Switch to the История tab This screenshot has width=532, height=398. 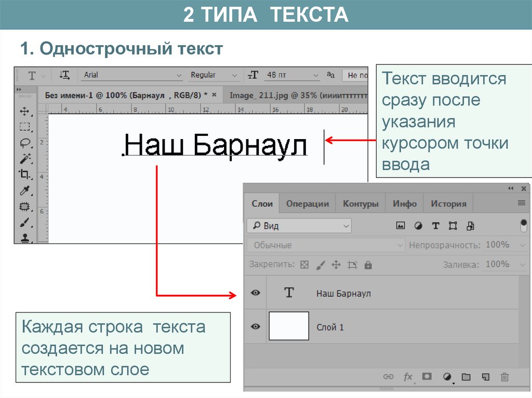[448, 204]
